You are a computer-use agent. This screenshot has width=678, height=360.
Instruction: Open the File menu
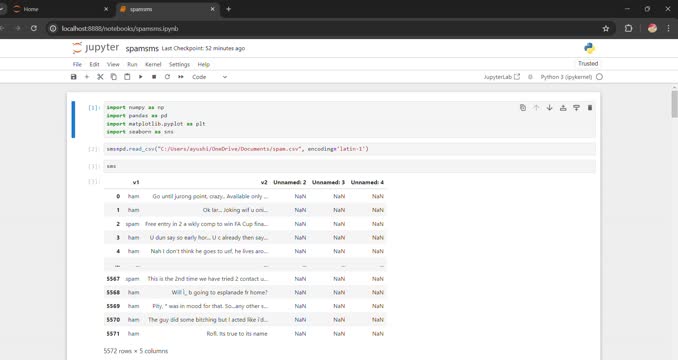coord(77,64)
